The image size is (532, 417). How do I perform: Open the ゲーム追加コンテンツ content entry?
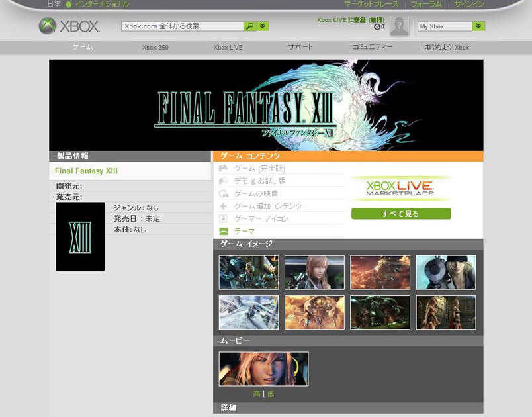point(268,206)
